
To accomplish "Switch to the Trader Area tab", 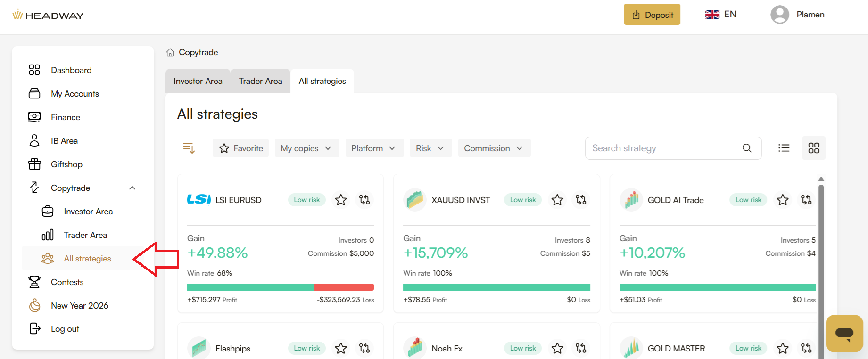I will 261,81.
